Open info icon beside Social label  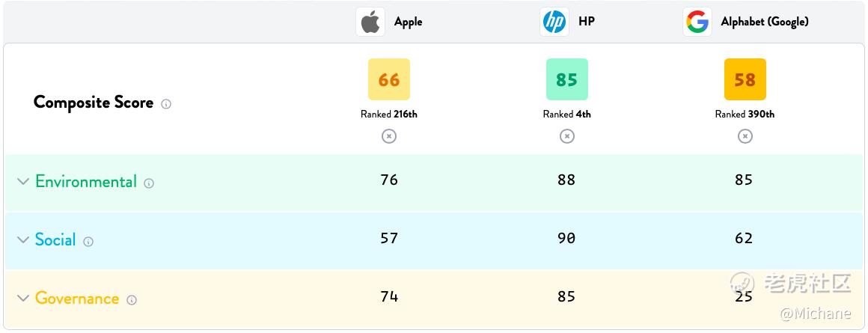(x=88, y=241)
